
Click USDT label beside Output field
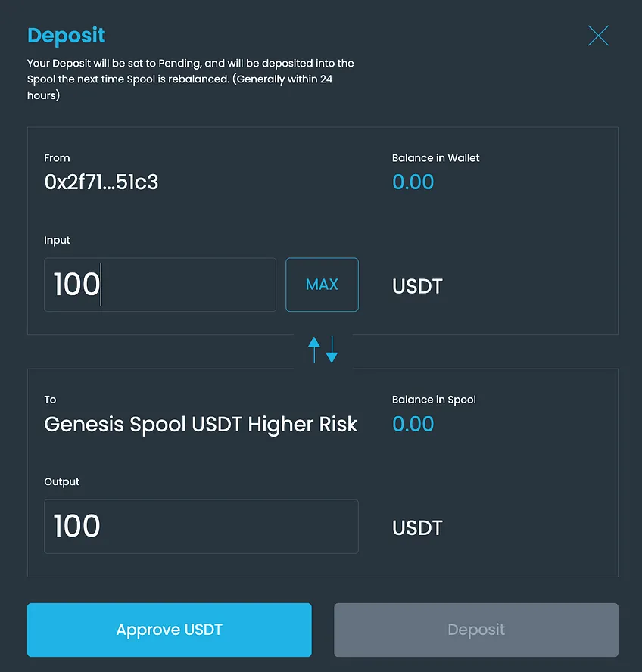point(417,528)
